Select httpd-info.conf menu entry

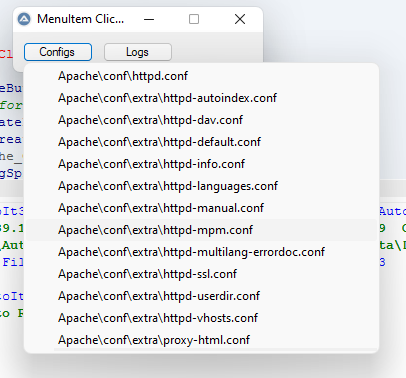(x=201, y=164)
